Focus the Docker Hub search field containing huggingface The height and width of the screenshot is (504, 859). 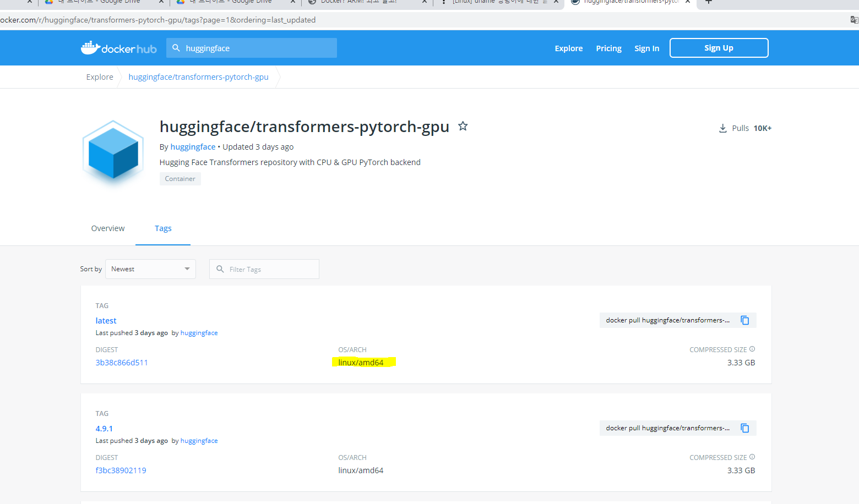coord(252,48)
